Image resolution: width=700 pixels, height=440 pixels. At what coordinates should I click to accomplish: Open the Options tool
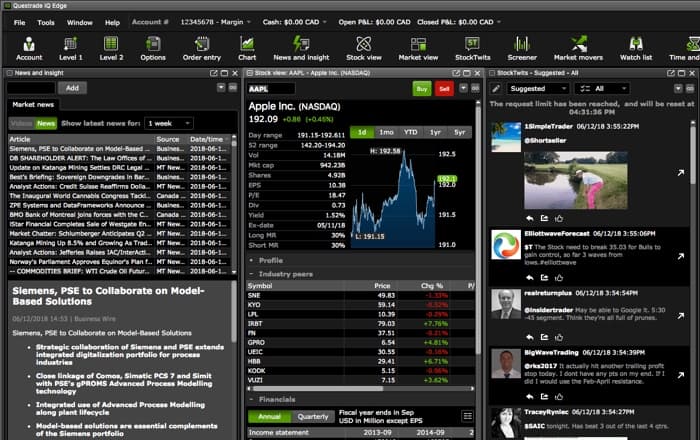click(x=153, y=49)
